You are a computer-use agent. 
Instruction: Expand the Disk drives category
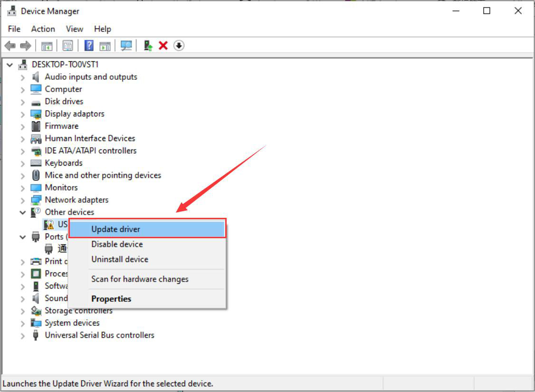pos(22,102)
